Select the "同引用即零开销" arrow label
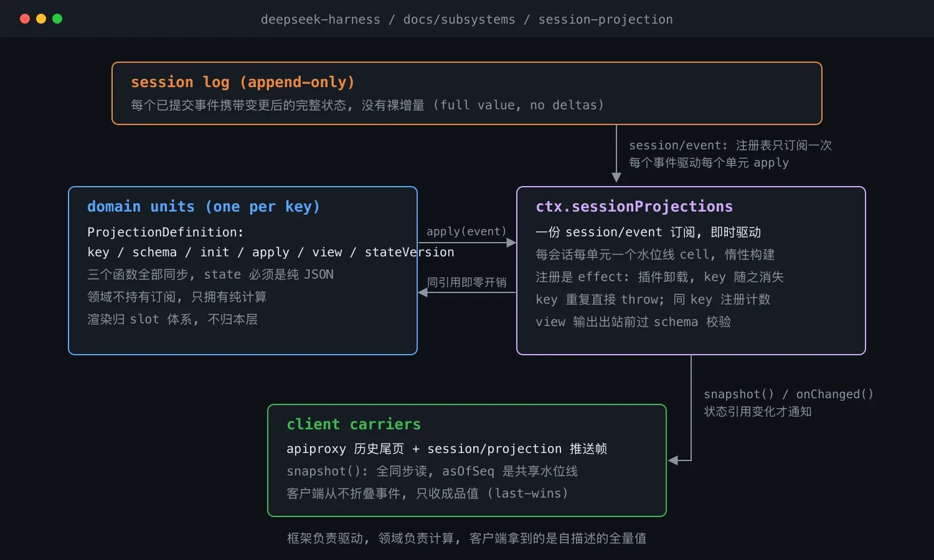Screen dimensions: 934x560 (466, 282)
